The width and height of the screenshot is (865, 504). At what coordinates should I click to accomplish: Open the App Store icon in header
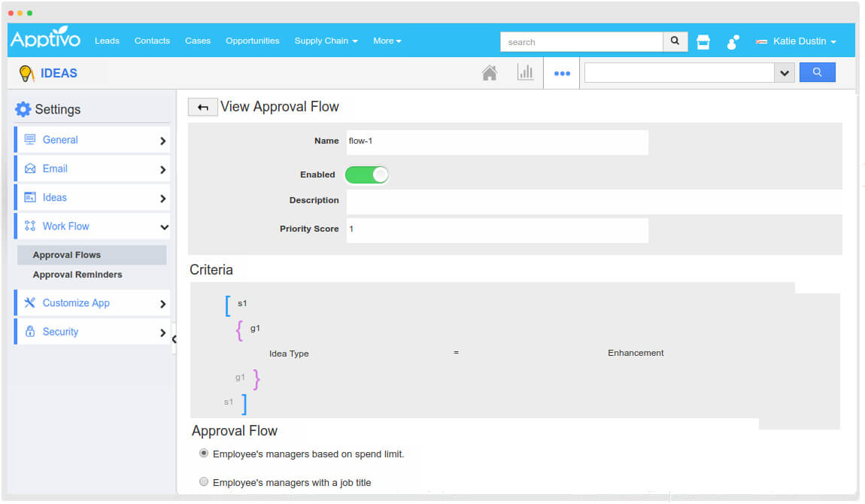(x=703, y=41)
